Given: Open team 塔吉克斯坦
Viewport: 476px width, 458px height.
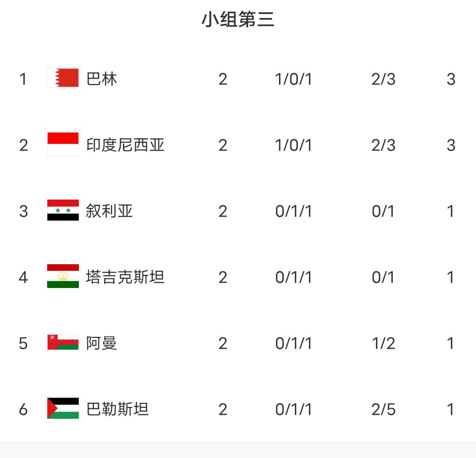Looking at the screenshot, I should 125,277.
